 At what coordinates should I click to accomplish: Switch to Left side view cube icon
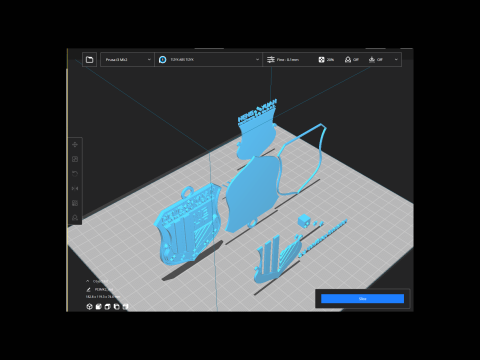click(116, 307)
